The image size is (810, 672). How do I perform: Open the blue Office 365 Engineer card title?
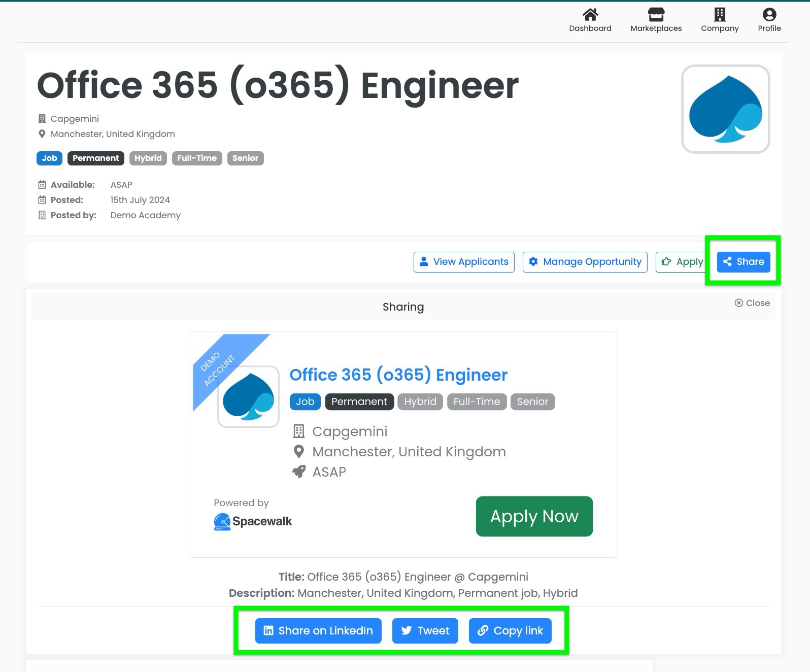pos(398,375)
